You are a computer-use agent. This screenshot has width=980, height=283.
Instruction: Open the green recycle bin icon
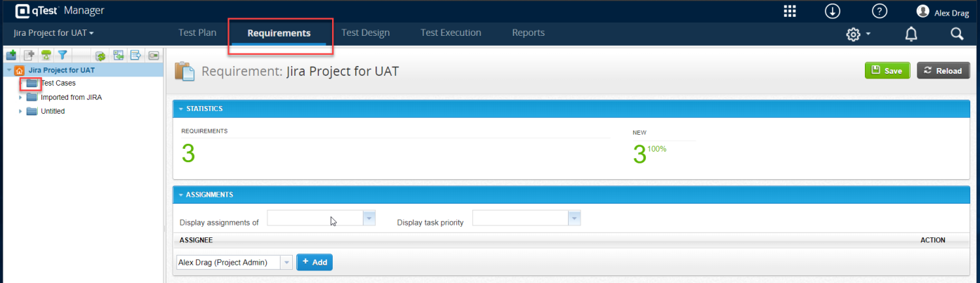click(x=46, y=55)
